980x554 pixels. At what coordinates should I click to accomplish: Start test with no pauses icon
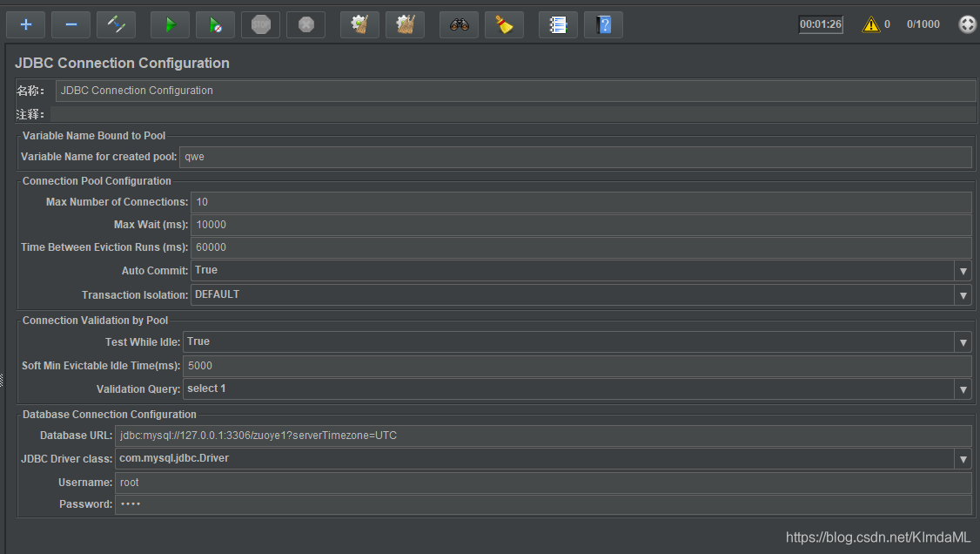click(x=215, y=25)
